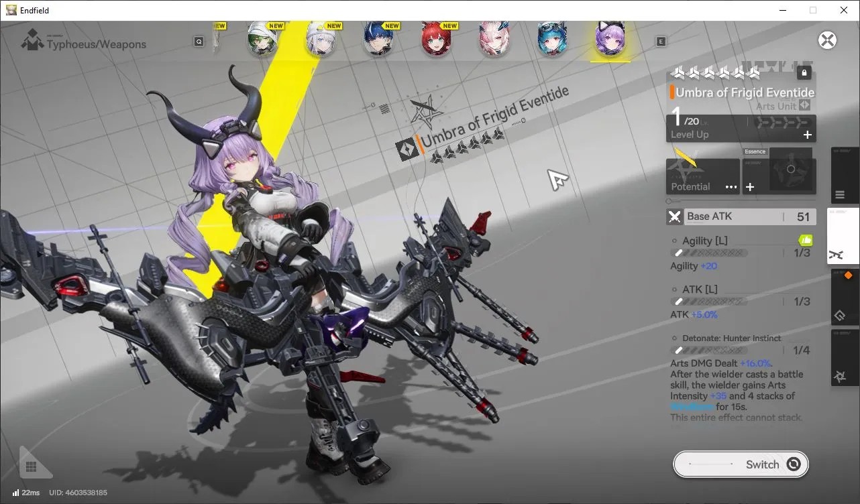Viewport: 860px width, 504px height.
Task: Select the pink-haired character portrait
Action: pyautogui.click(x=494, y=39)
